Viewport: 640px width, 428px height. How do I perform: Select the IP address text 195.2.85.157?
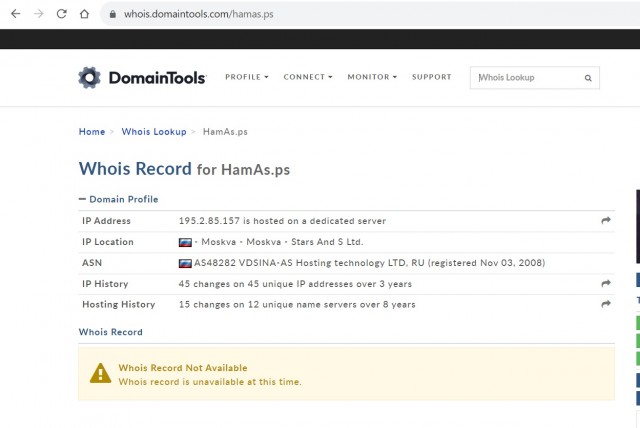[209, 221]
